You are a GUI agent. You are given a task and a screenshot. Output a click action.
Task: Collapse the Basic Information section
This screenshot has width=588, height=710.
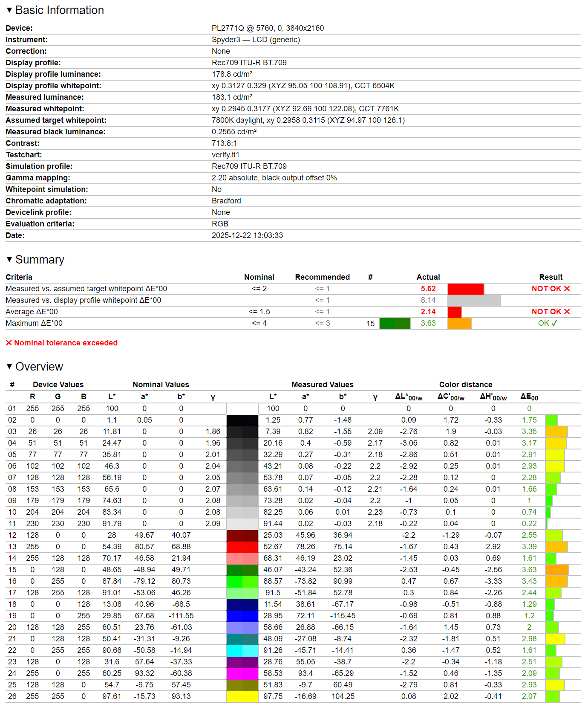[9, 10]
